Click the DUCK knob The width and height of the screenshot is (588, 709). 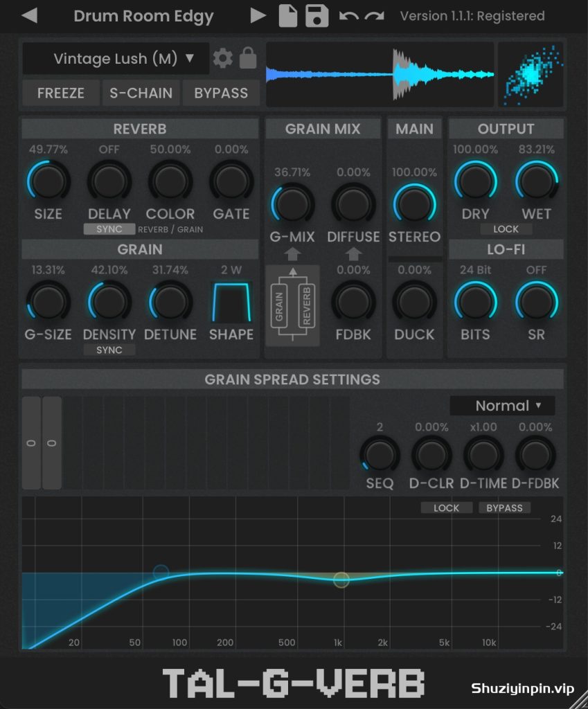point(414,302)
